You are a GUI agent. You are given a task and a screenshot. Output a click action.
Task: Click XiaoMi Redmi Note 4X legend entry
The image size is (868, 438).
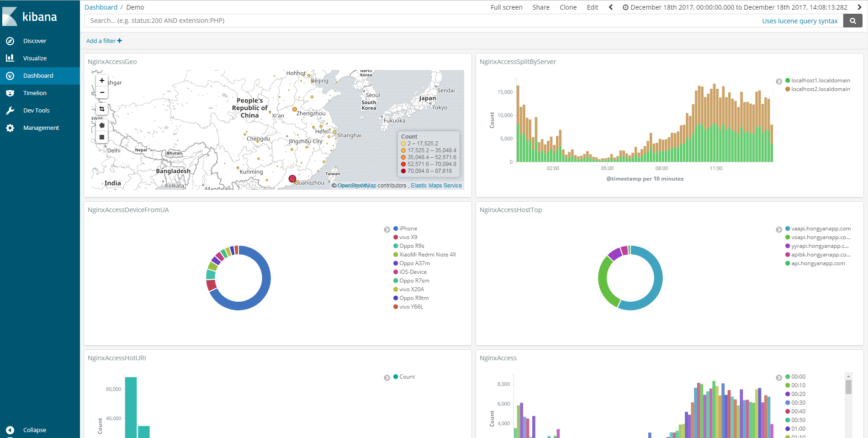(425, 255)
